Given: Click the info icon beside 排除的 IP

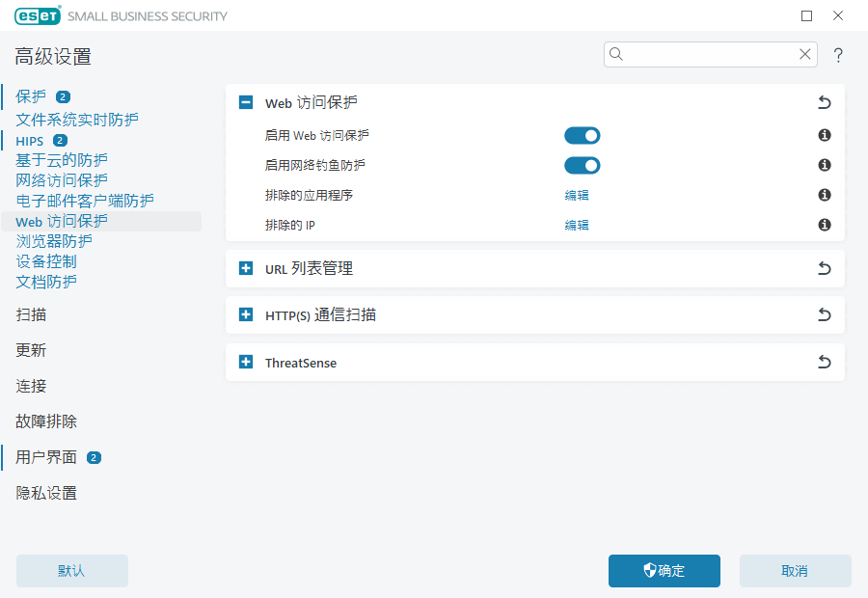Looking at the screenshot, I should (x=824, y=225).
